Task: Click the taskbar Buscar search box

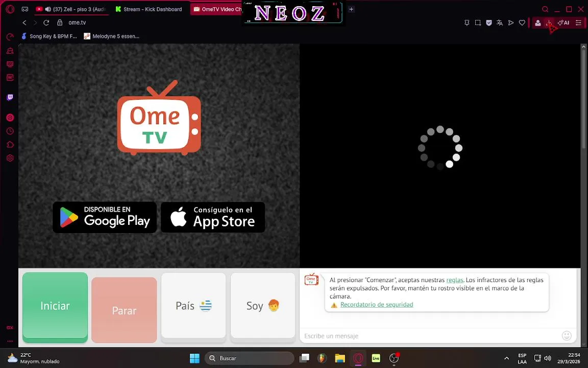Action: click(x=250, y=358)
